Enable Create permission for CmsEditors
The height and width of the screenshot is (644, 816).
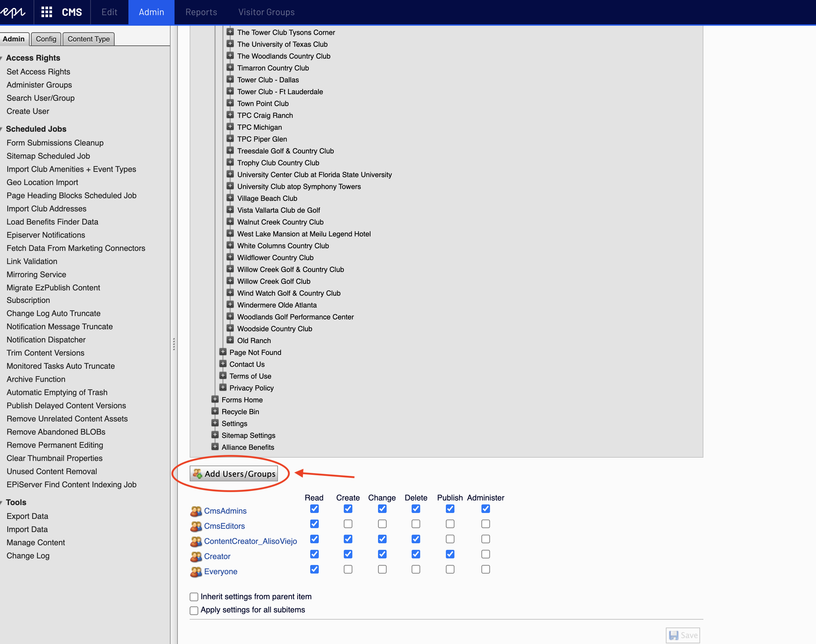(x=348, y=524)
